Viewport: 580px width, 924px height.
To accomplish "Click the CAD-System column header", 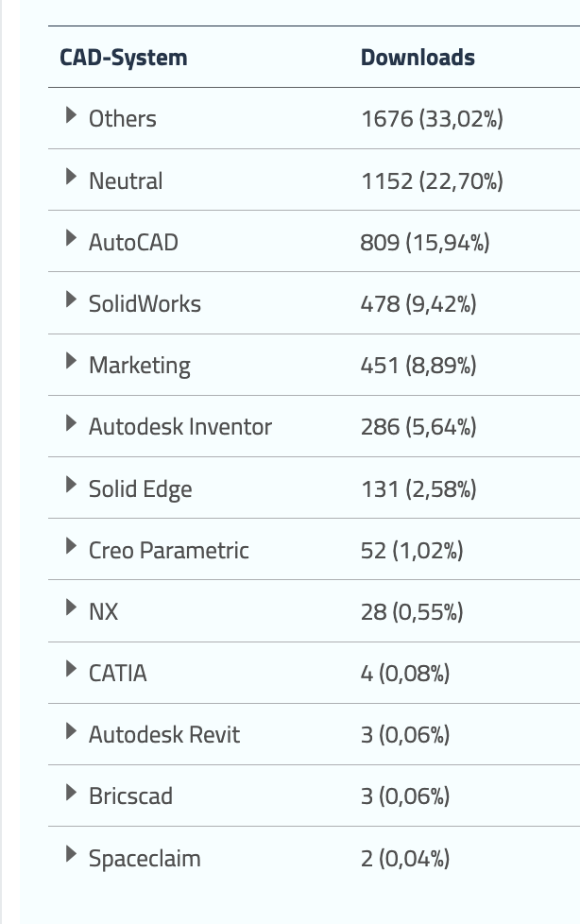I will pyautogui.click(x=124, y=58).
